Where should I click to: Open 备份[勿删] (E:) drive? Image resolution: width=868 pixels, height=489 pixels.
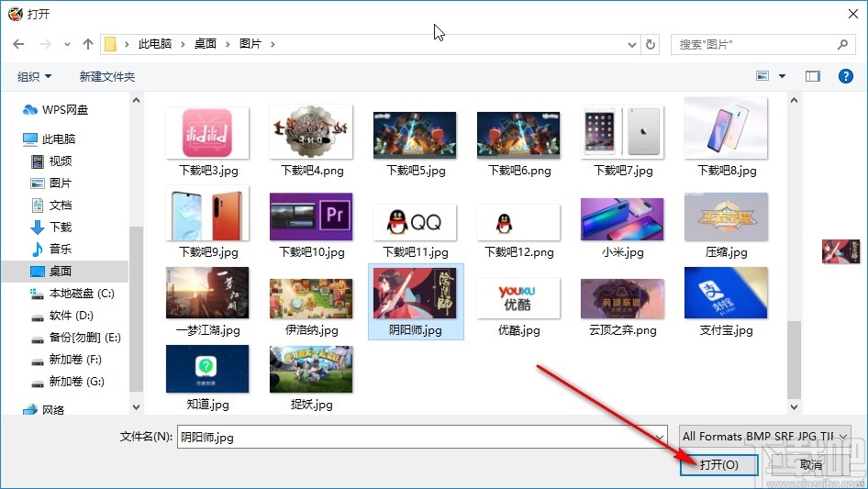[76, 338]
